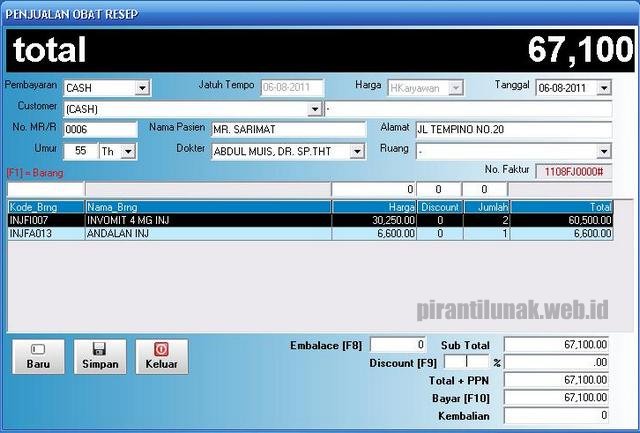The height and width of the screenshot is (433, 640).
Task: Click the Embalace [F8] input field
Action: click(398, 345)
